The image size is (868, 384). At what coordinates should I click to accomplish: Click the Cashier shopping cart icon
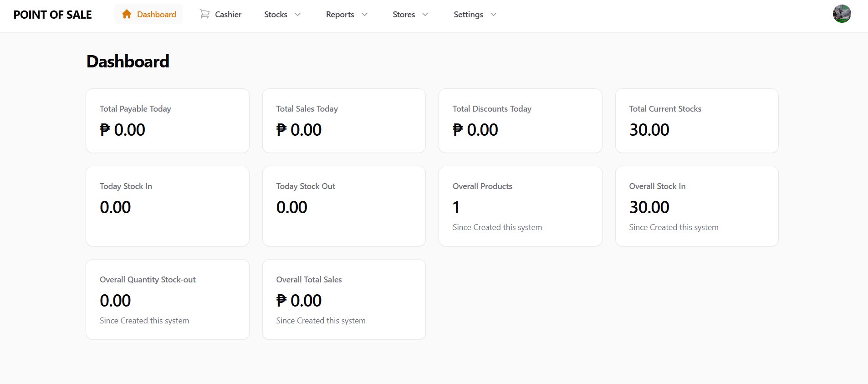click(x=205, y=14)
